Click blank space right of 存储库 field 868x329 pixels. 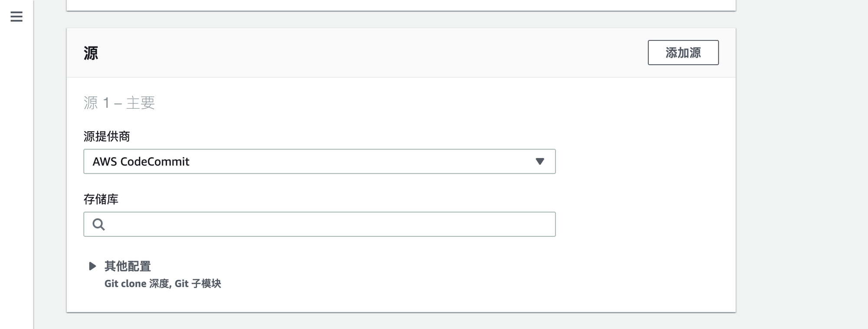(x=642, y=224)
